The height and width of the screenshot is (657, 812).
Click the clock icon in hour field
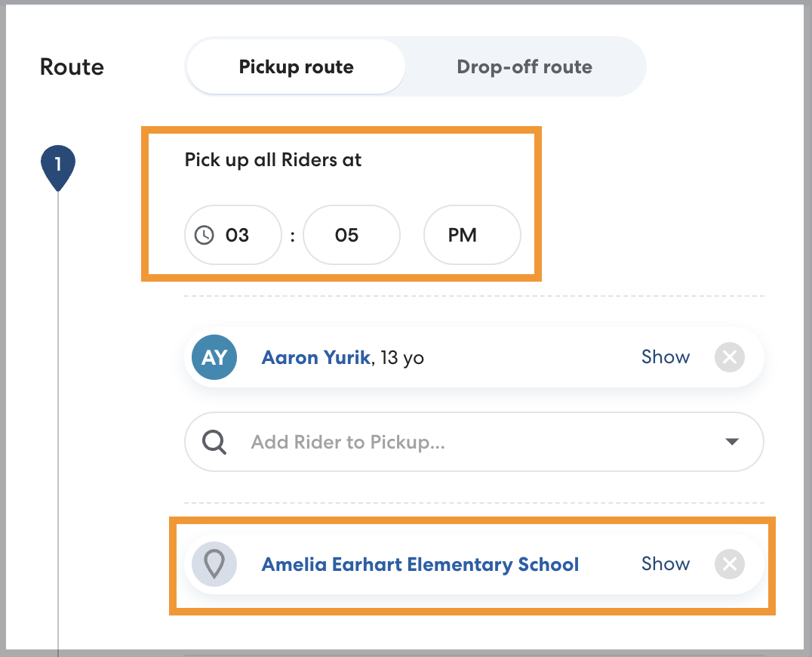[x=205, y=235]
